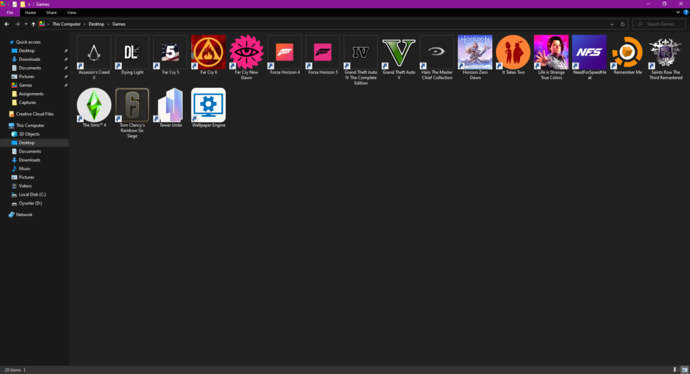Open Pictures under This Computer
This screenshot has width=690, height=374.
pyautogui.click(x=26, y=177)
